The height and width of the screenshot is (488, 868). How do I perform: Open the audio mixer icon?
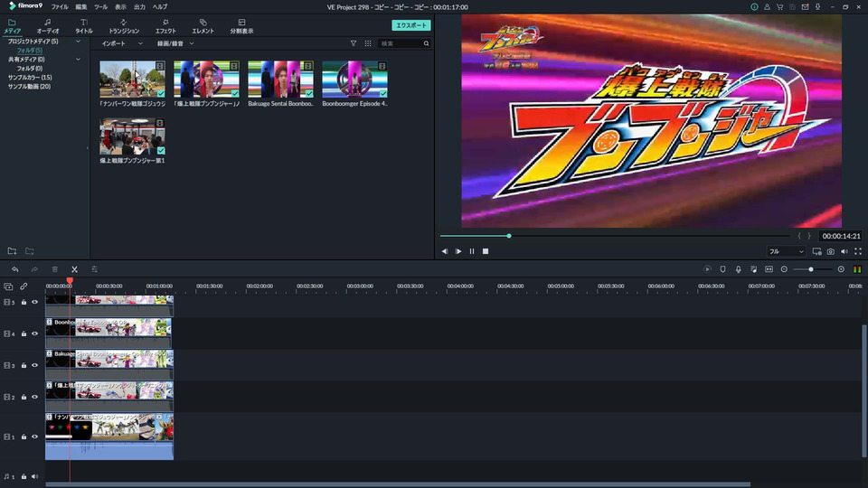pos(753,269)
